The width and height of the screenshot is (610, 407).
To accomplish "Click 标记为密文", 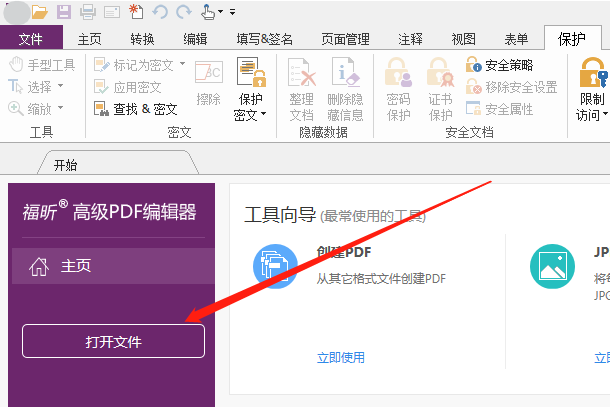I will [134, 65].
